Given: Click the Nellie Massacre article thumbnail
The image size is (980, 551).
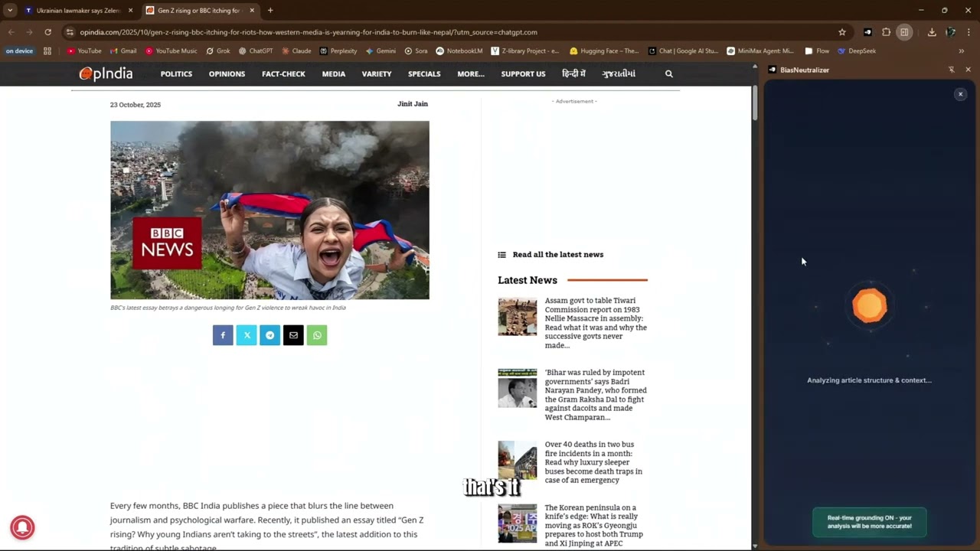Looking at the screenshot, I should tap(518, 317).
